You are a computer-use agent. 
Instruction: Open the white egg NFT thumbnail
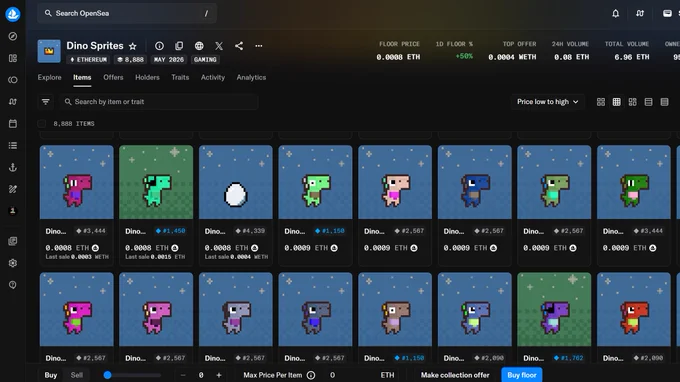236,182
